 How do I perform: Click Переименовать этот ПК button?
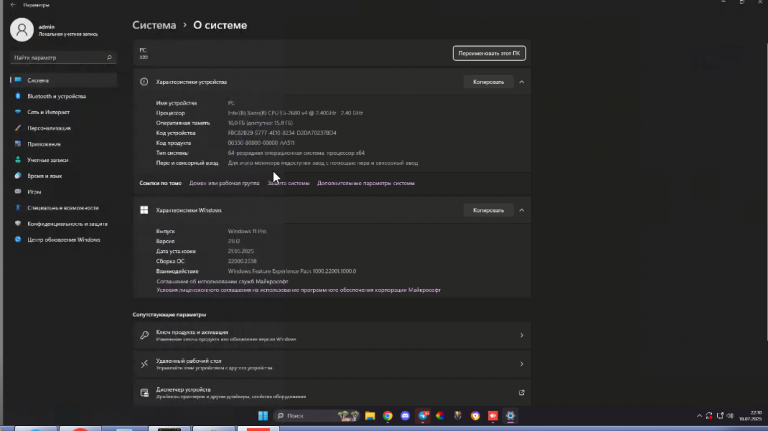(489, 53)
